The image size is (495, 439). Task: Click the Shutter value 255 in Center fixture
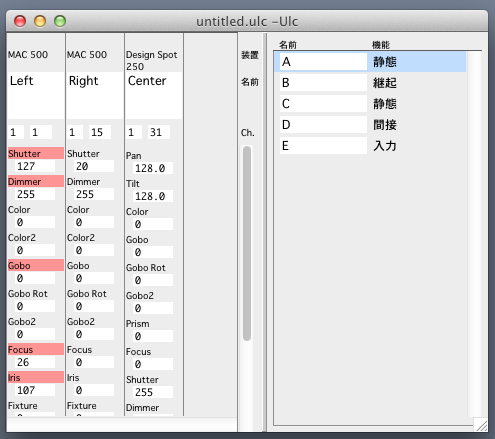[153, 392]
